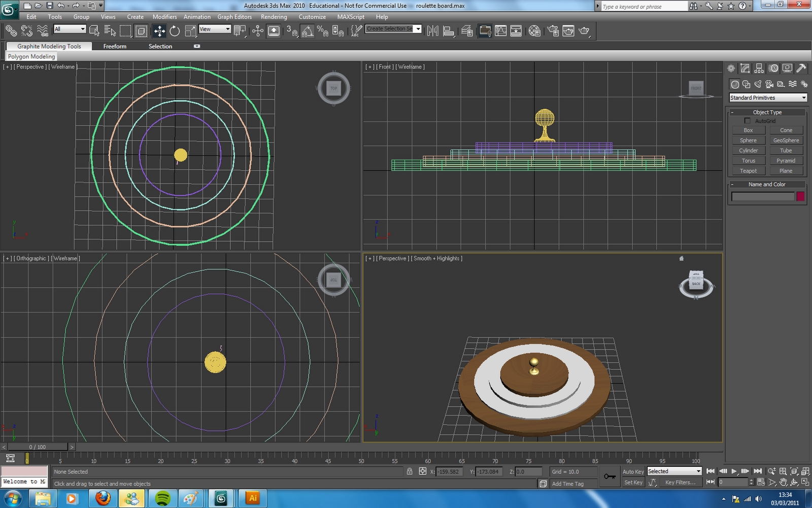Open the Material Editor
The image size is (812, 508).
click(x=534, y=31)
